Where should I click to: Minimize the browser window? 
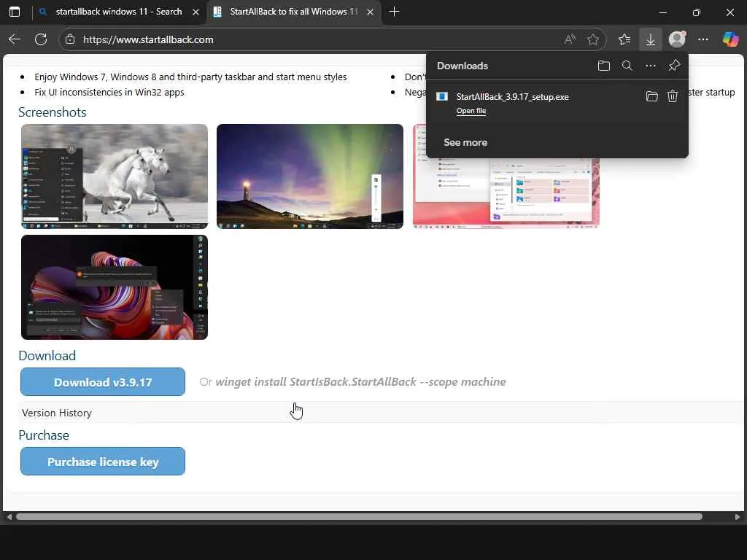click(662, 12)
